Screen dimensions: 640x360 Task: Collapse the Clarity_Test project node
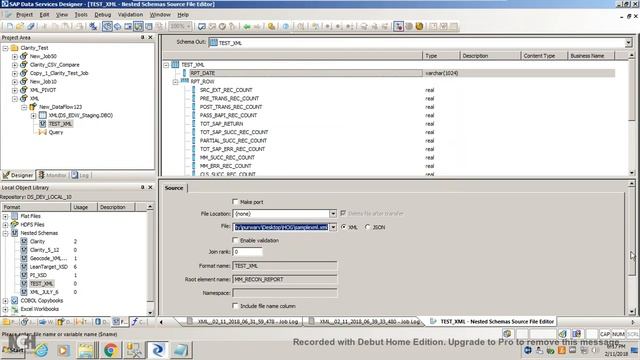[5, 48]
